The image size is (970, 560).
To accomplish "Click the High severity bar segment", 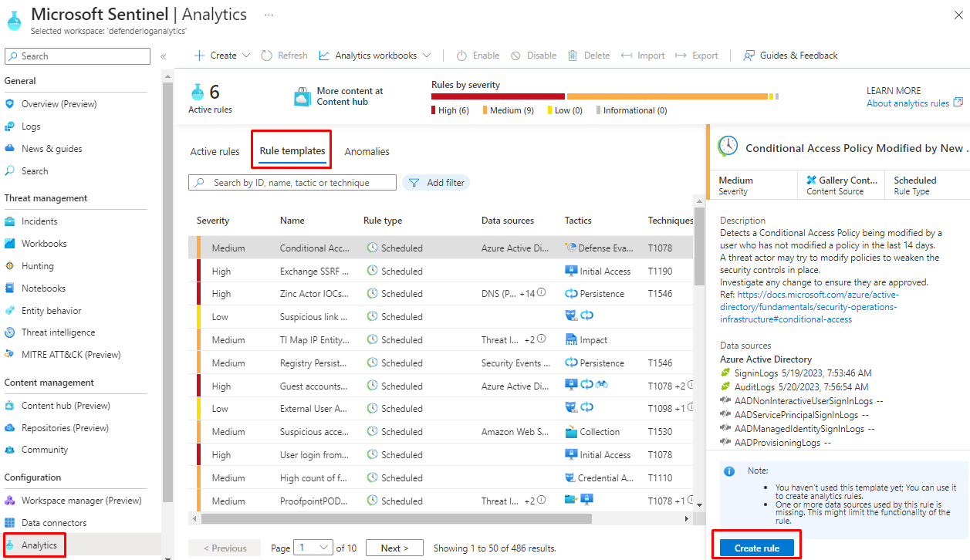I will [498, 96].
